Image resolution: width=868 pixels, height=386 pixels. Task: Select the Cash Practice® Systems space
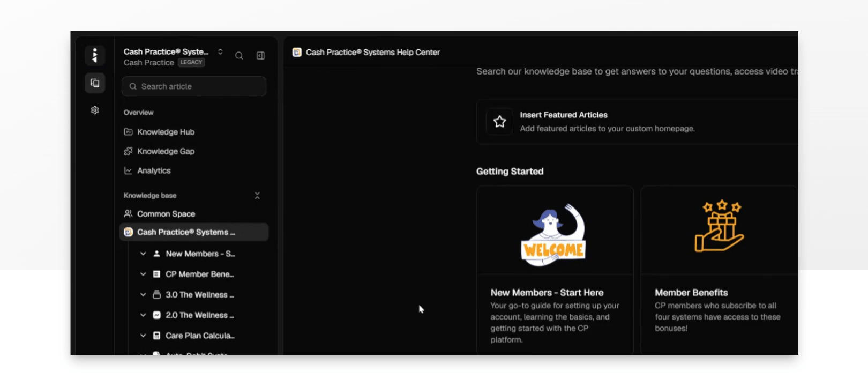[194, 232]
